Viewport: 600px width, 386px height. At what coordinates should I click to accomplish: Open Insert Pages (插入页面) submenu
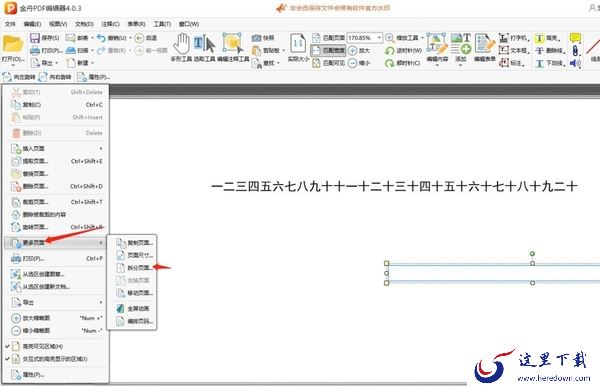click(56, 148)
